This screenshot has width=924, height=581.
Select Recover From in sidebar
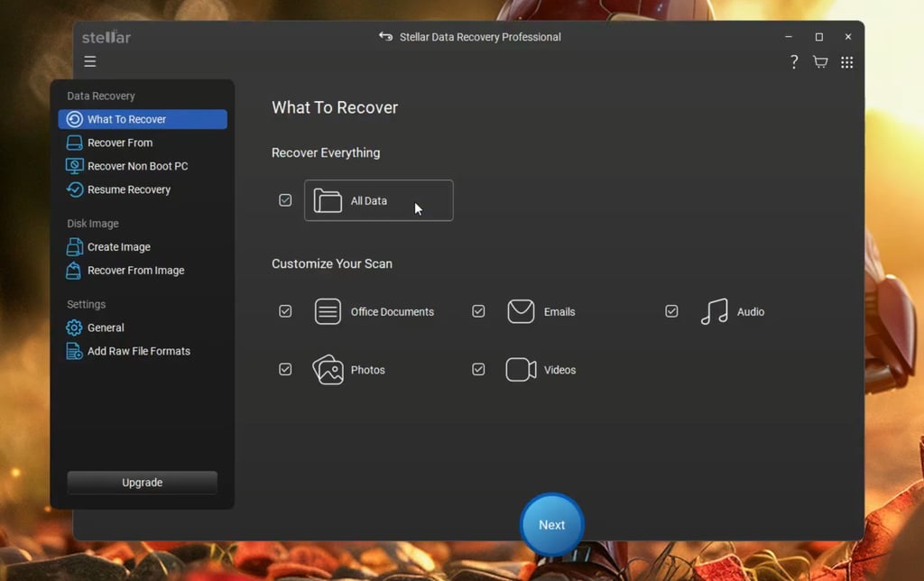120,143
